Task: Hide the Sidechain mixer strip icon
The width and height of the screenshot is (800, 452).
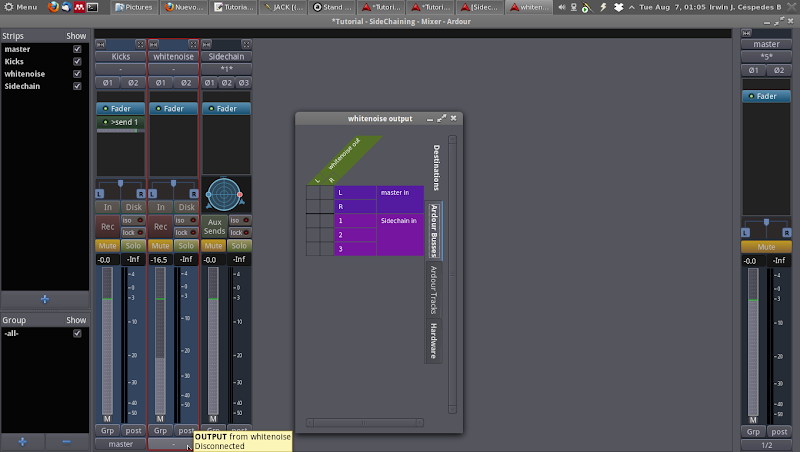Action: coord(246,44)
